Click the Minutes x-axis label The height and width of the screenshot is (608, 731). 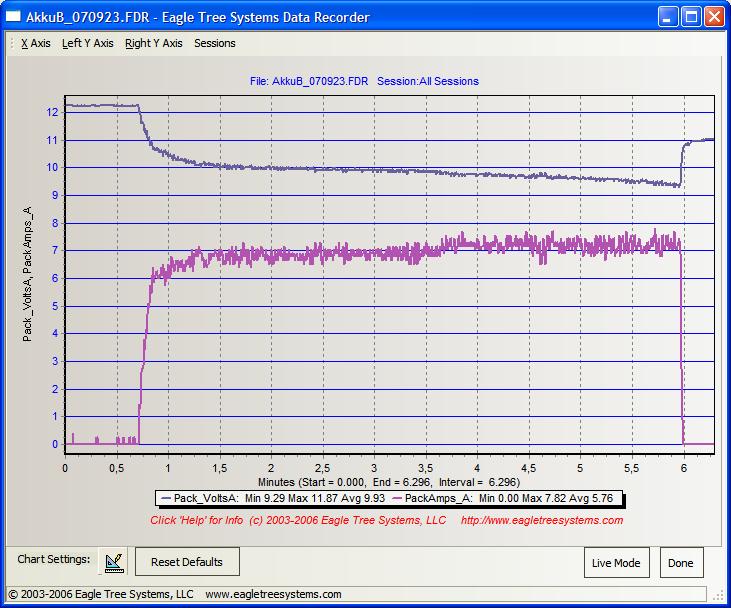pos(389,482)
